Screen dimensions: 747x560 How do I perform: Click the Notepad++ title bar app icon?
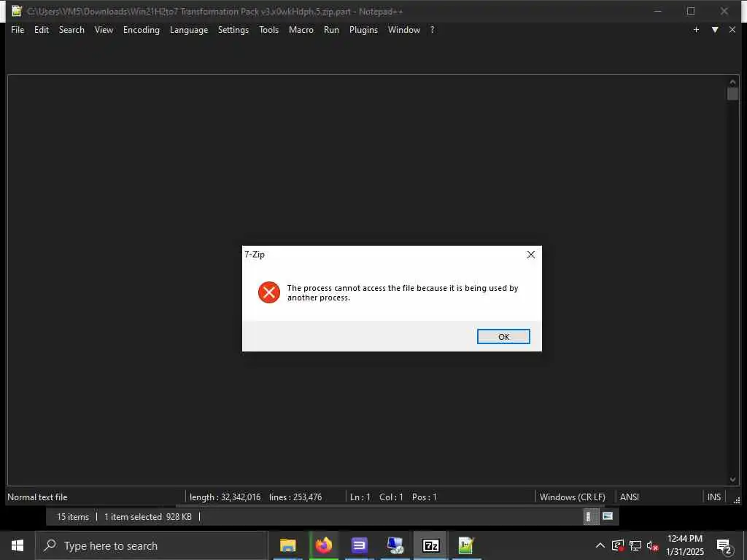(18, 11)
